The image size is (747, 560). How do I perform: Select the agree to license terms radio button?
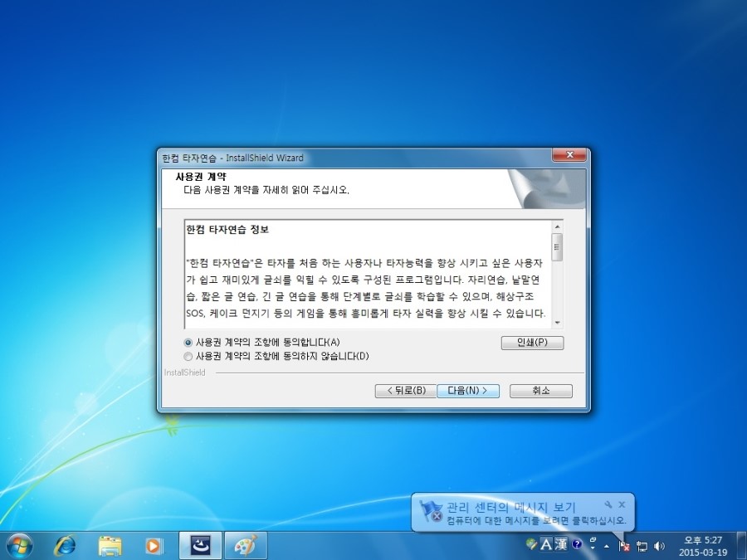click(x=188, y=343)
